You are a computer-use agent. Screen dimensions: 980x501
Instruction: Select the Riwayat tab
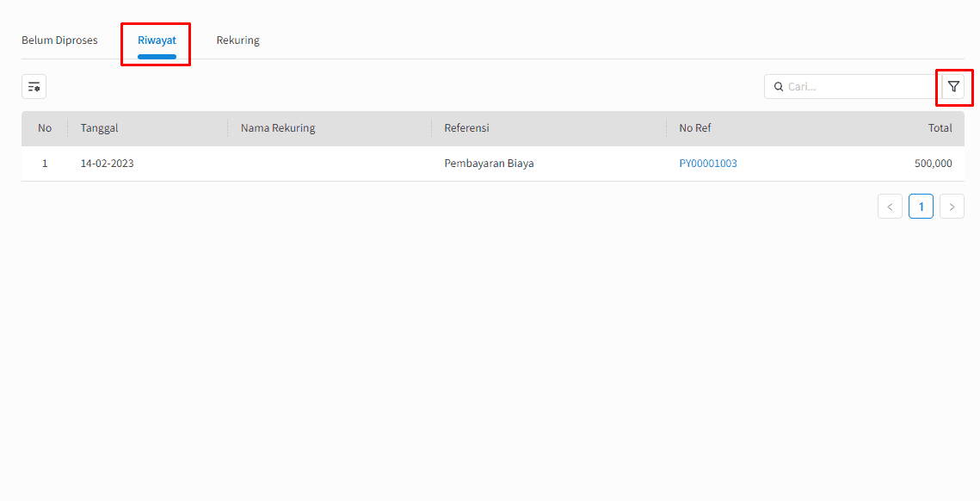157,40
